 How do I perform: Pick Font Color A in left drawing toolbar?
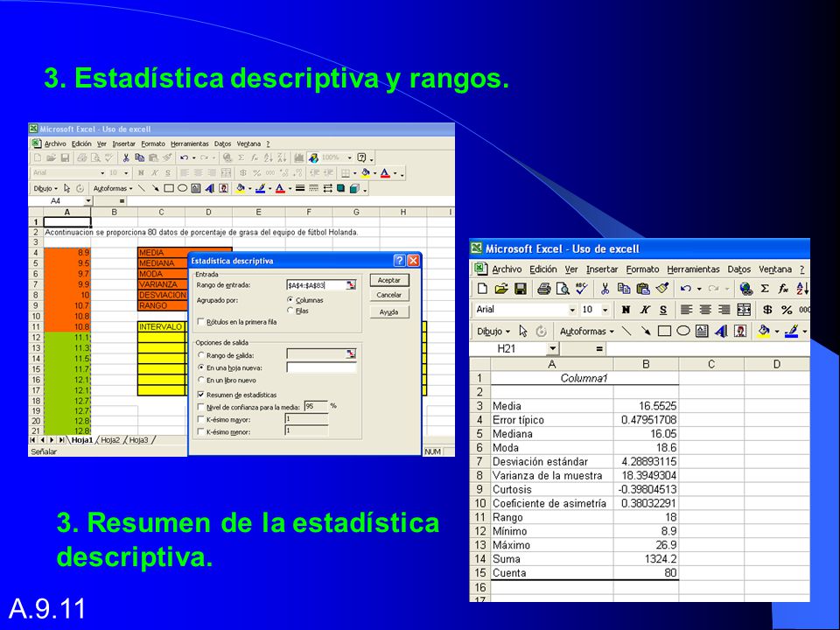(280, 188)
